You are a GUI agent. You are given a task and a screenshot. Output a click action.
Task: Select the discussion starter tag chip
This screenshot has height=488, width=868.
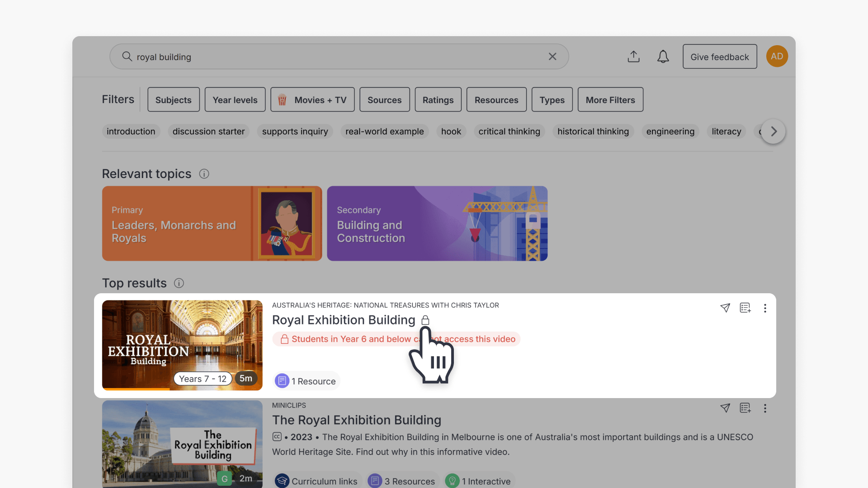(208, 131)
